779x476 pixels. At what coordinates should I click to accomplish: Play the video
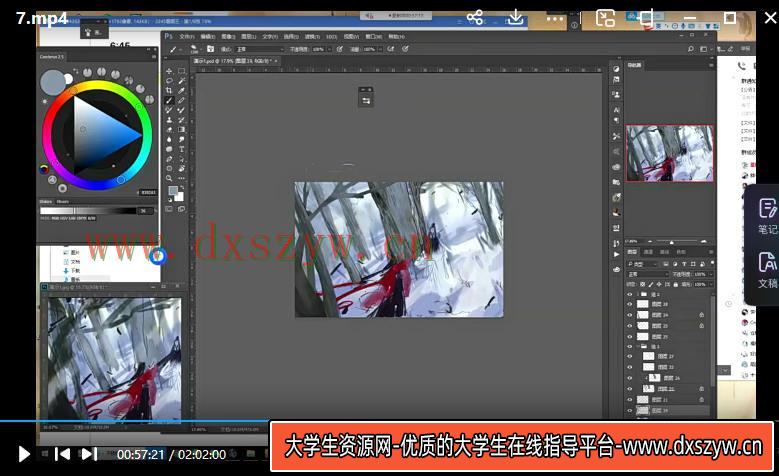click(23, 454)
